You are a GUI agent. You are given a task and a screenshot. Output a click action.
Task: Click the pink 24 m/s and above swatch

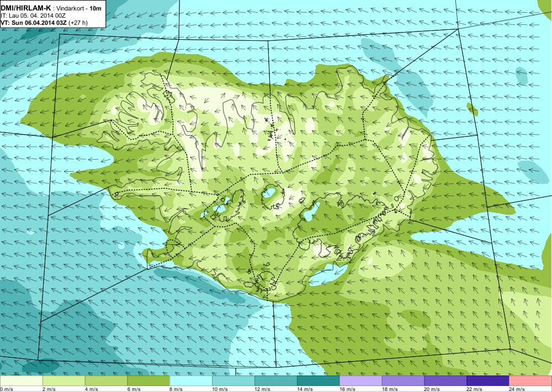[x=530, y=381]
